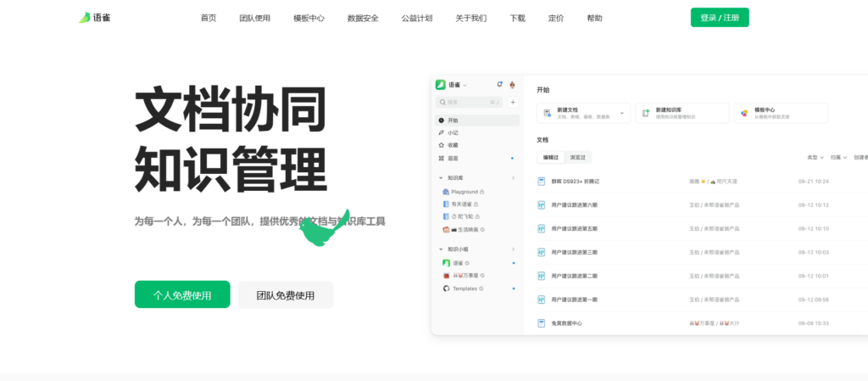Click the 团队免费使用 button
868x381 pixels.
point(286,294)
